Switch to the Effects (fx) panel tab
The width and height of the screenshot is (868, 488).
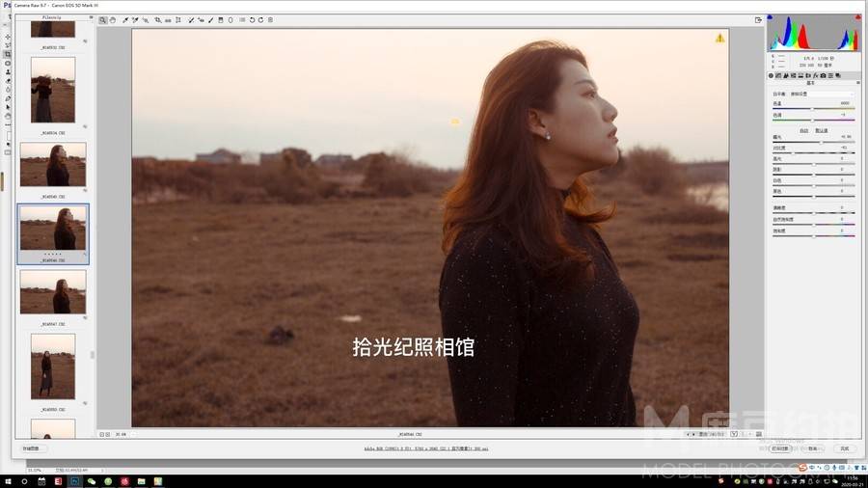815,76
